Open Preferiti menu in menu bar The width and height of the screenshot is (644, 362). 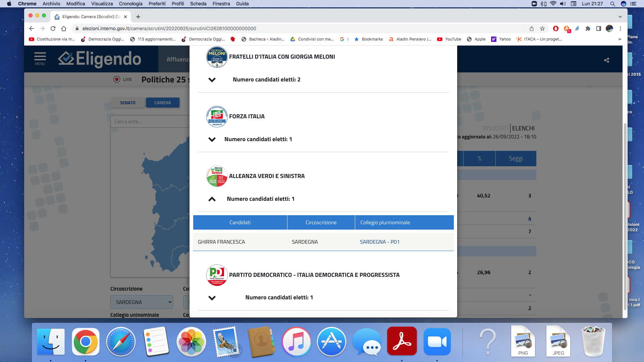(x=157, y=4)
